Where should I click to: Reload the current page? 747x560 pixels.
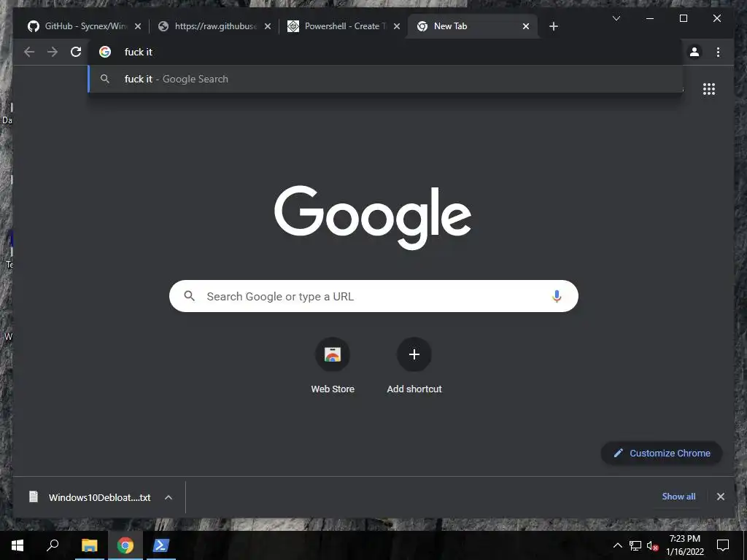pyautogui.click(x=76, y=52)
